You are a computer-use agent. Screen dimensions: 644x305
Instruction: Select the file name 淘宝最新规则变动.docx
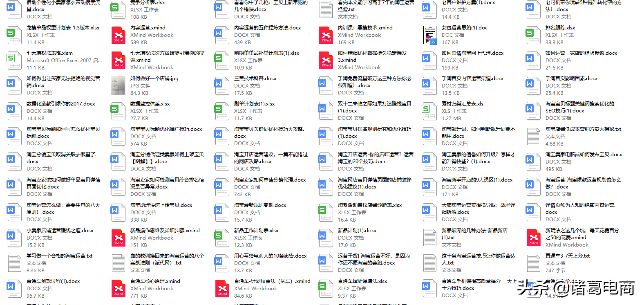tap(260, 205)
